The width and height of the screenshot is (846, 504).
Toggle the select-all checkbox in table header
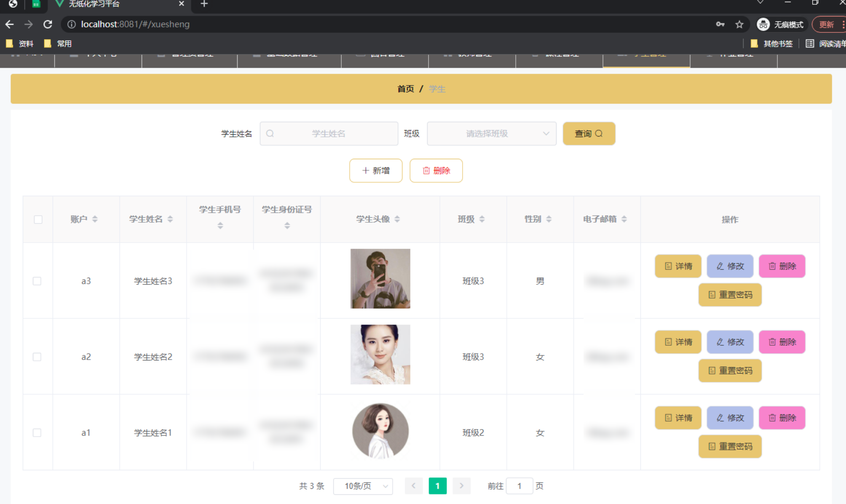[x=38, y=219]
